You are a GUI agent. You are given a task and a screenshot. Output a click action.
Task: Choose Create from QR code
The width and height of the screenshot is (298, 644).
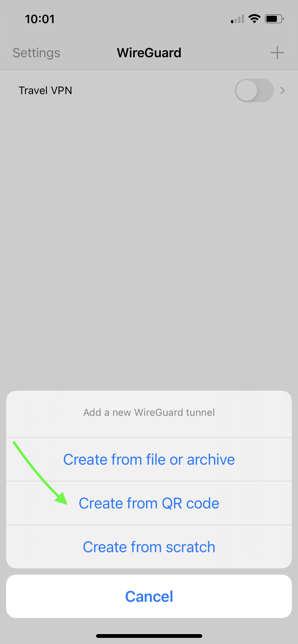point(149,503)
